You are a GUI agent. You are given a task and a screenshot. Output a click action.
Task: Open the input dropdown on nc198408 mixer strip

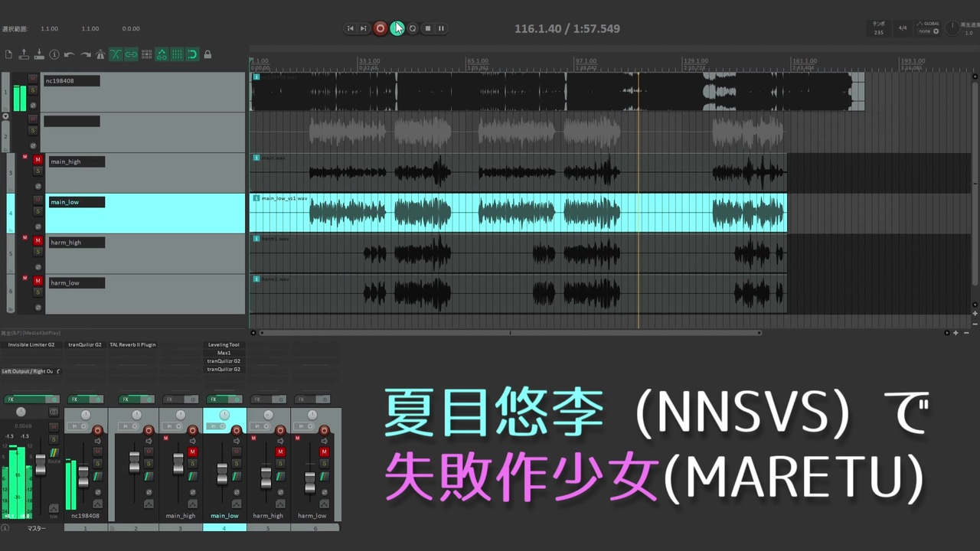(77, 426)
